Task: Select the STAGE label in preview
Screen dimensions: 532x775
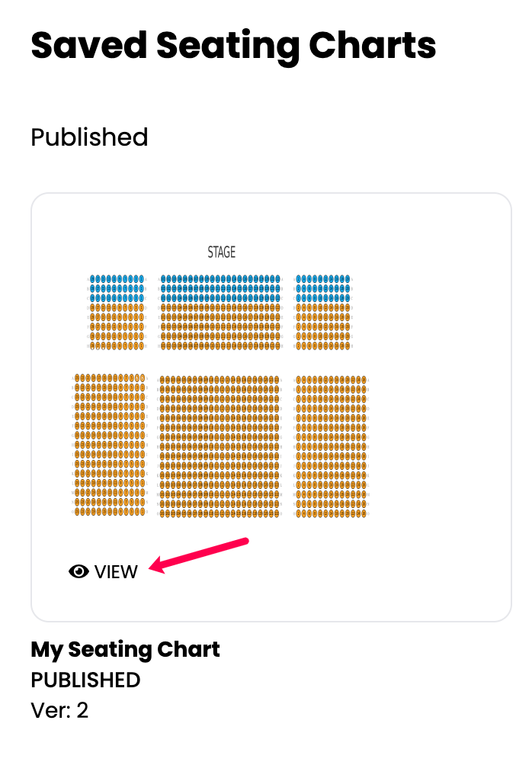Action: pyautogui.click(x=221, y=252)
